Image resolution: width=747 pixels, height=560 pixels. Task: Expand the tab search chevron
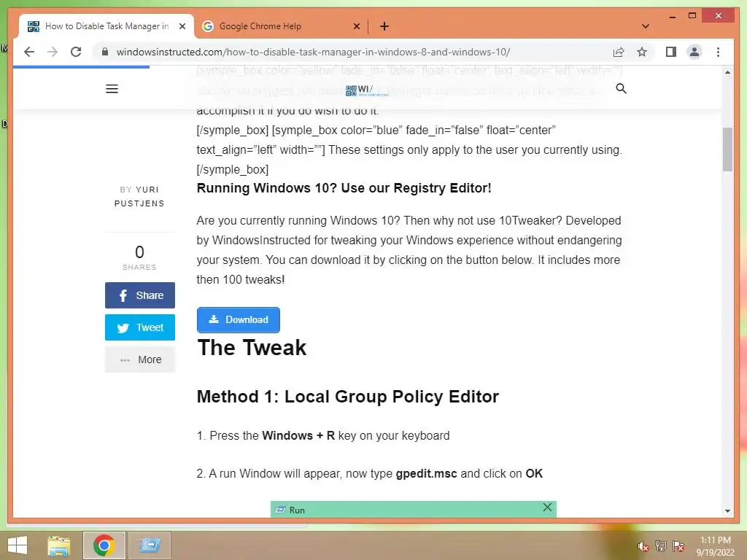646,26
